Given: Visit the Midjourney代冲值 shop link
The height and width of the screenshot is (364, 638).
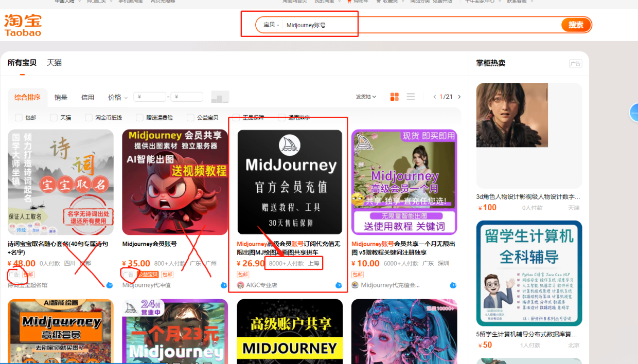Looking at the screenshot, I should tap(147, 285).
